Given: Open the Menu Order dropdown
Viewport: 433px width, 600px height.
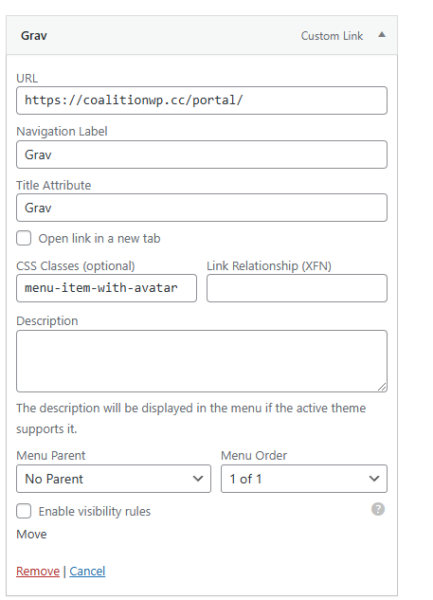Looking at the screenshot, I should tap(304, 479).
